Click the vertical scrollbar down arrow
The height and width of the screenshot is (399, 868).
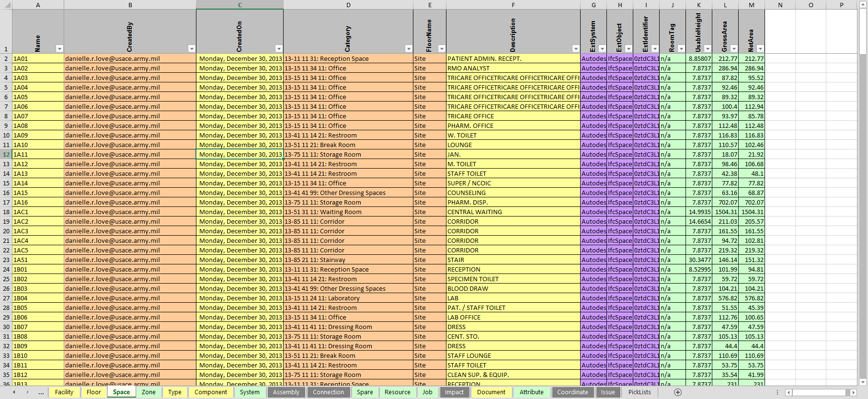coord(863,382)
